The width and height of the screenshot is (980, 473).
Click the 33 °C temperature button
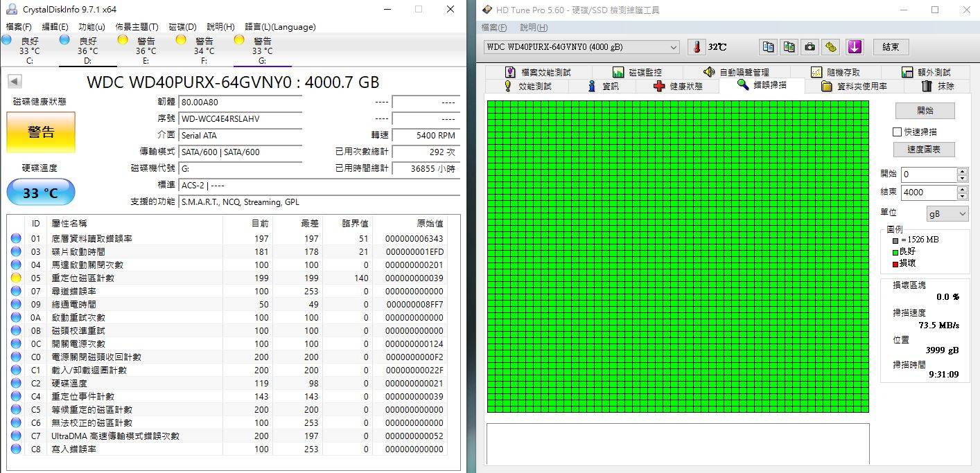41,193
